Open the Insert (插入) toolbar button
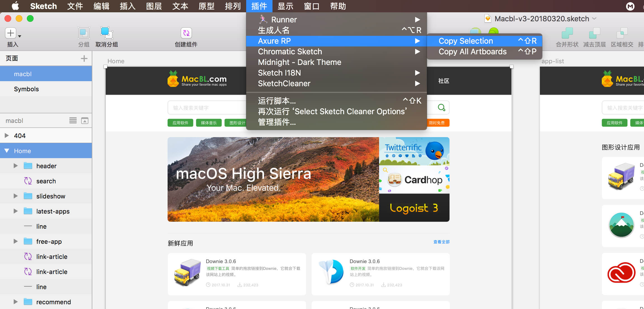The width and height of the screenshot is (644, 309). 11,33
